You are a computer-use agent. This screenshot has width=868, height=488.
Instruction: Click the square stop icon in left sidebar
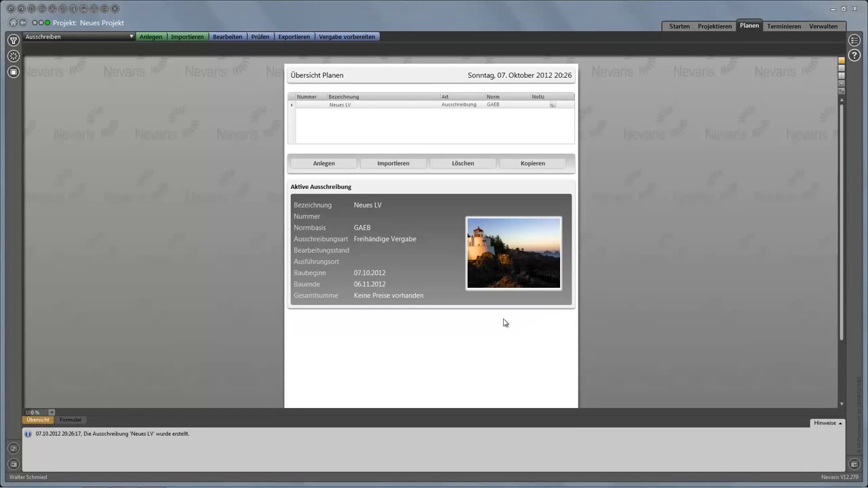(x=14, y=72)
